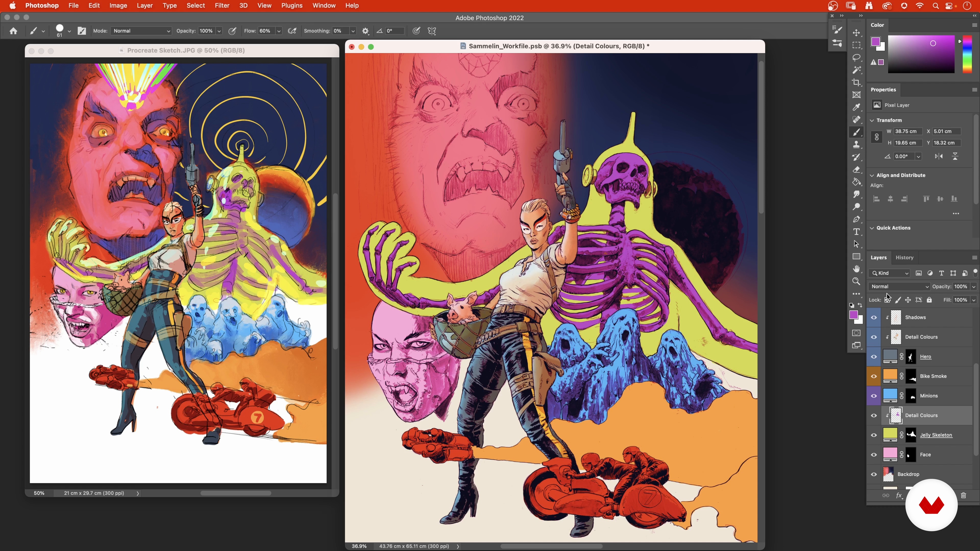Open the layer Fill slider dropdown
Screen dimensions: 980x551
974,300
